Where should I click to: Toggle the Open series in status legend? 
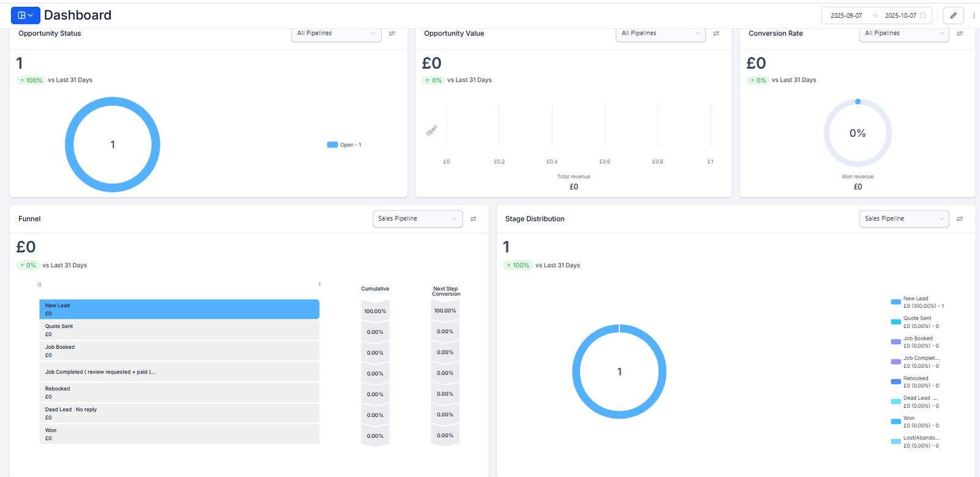click(345, 145)
